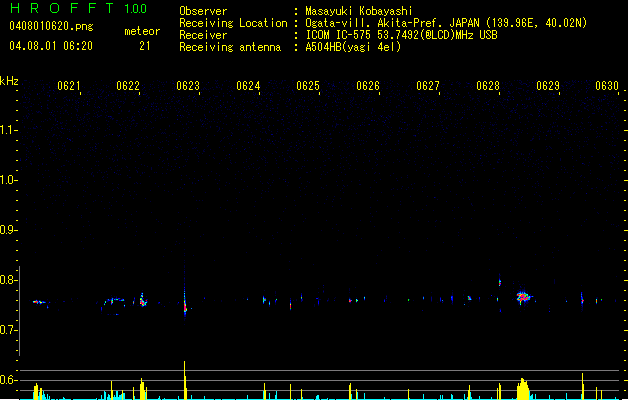
Task: Click the bright echo cluster after 0628
Action: pos(523,297)
